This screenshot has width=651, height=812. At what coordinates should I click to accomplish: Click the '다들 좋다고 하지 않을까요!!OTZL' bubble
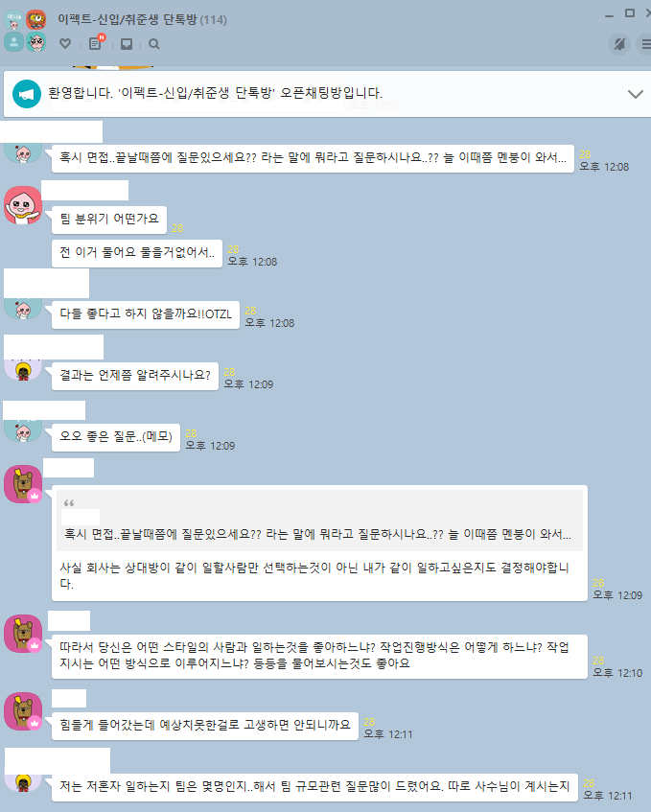(146, 314)
